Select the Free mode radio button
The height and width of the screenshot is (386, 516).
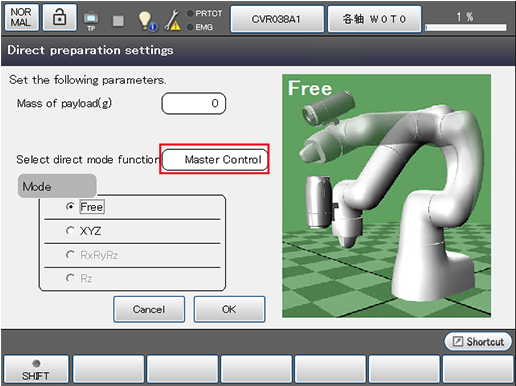pos(70,207)
